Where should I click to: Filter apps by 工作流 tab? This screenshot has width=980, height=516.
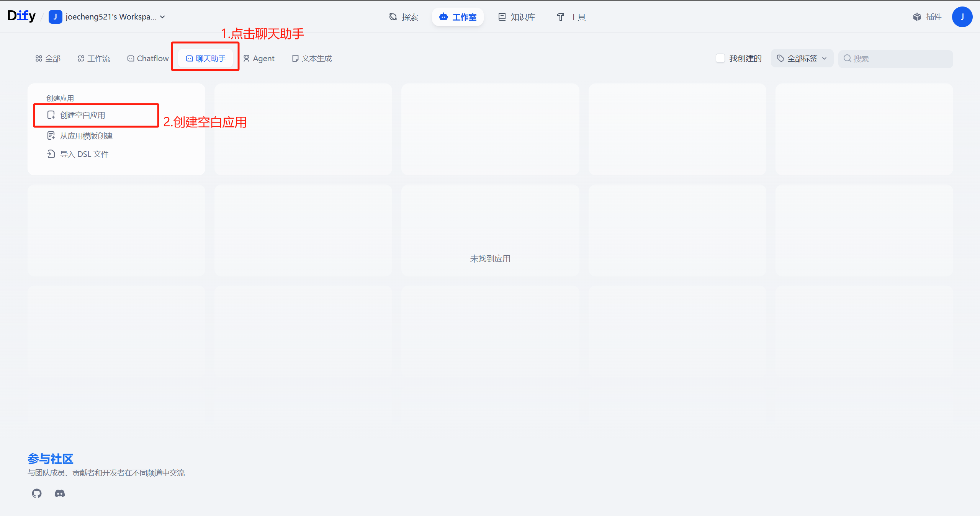pyautogui.click(x=94, y=59)
